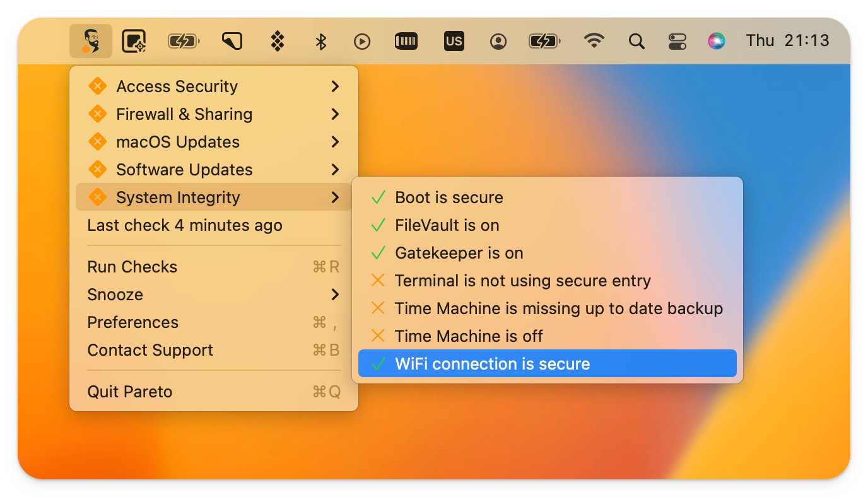Open Control Center icon

click(677, 42)
